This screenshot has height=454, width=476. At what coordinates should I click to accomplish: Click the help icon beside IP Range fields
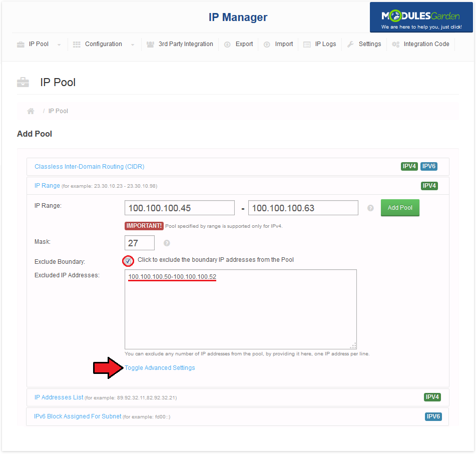click(x=370, y=208)
